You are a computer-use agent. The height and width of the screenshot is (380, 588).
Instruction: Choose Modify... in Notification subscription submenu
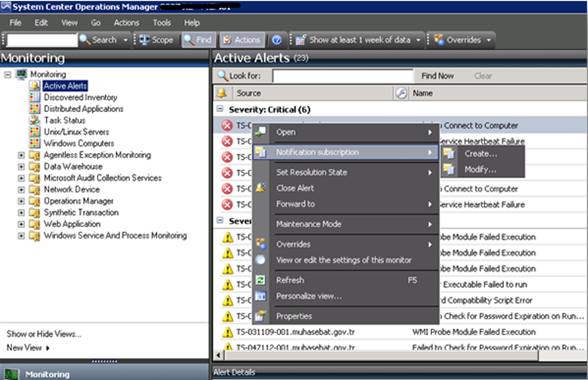coord(483,169)
